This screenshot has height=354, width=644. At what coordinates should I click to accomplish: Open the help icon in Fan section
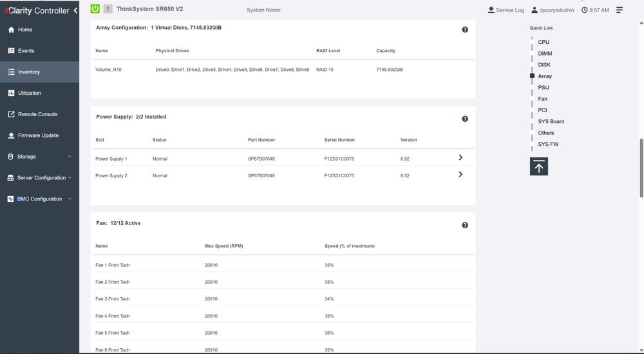click(465, 225)
